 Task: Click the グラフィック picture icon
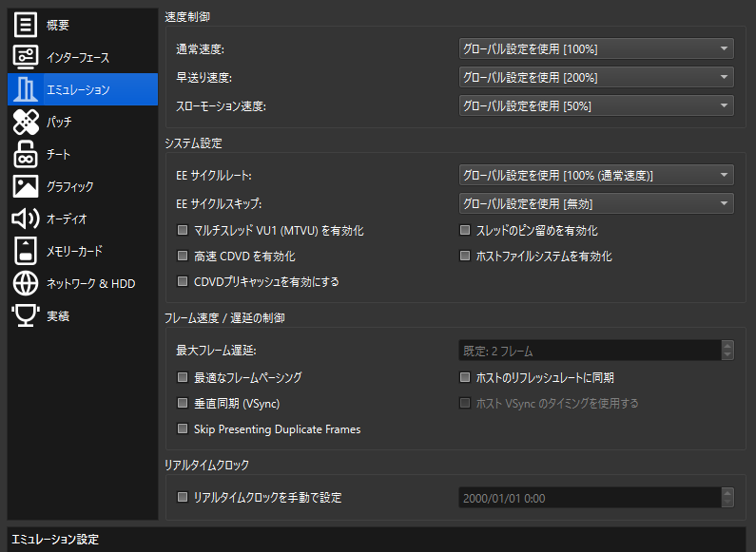[x=26, y=186]
